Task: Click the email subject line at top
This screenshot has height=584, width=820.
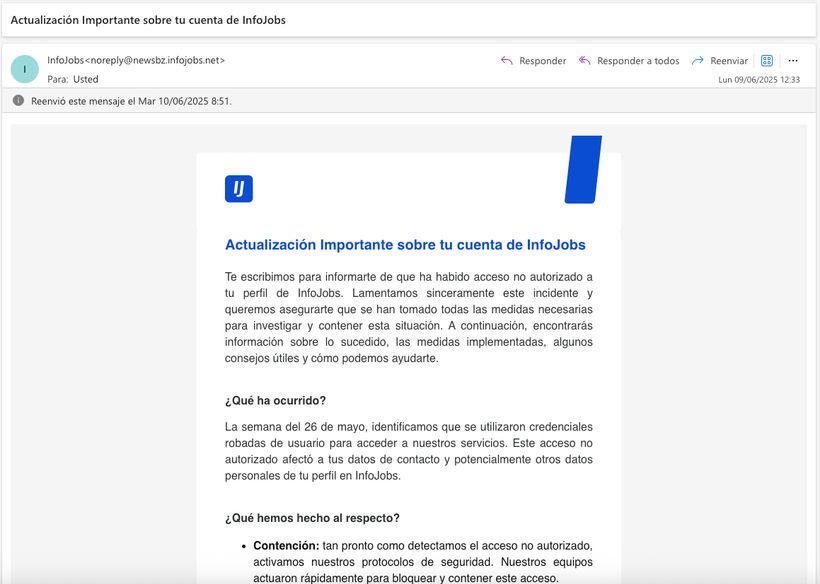Action: (148, 20)
